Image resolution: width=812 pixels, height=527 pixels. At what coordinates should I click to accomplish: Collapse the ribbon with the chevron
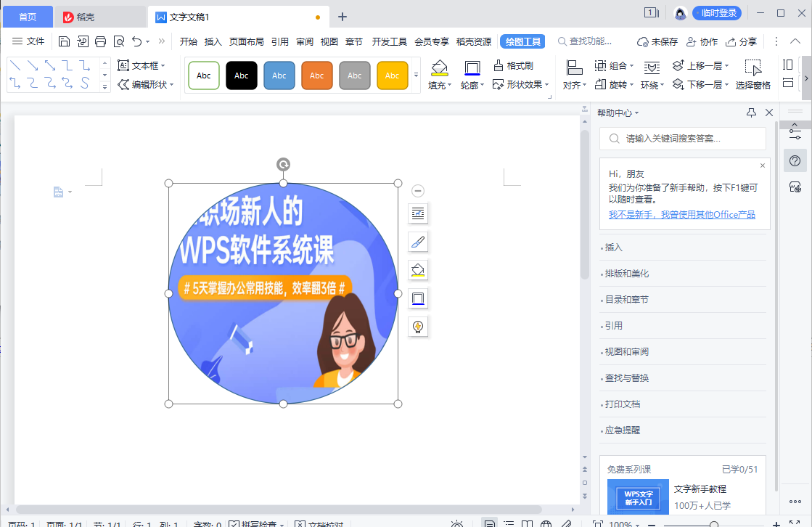coord(795,41)
